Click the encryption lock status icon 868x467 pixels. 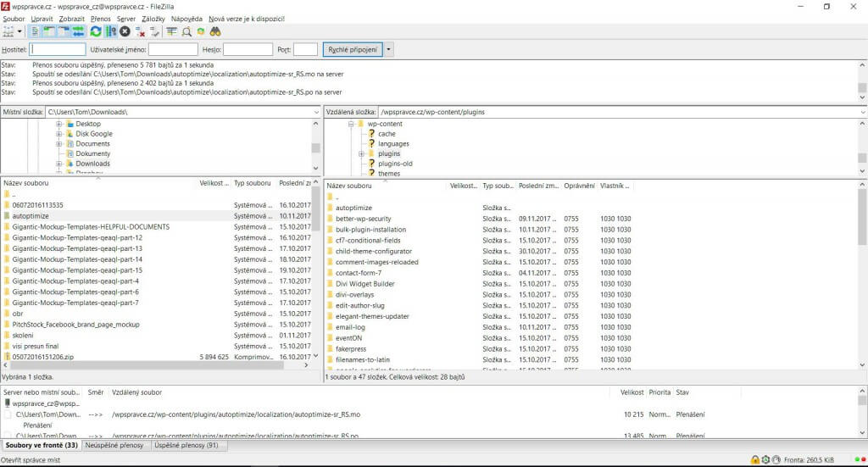pos(755,460)
